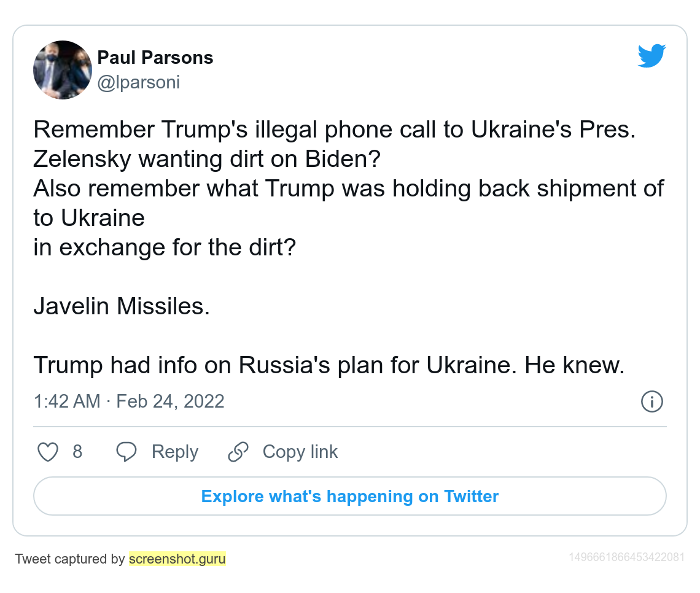Click the Javelin Missiles line
700x593 pixels.
point(122,306)
